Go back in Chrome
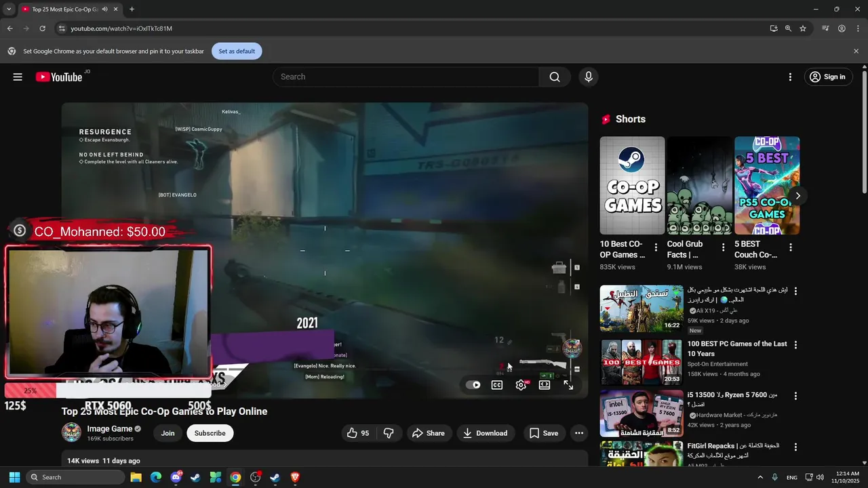 [x=10, y=28]
